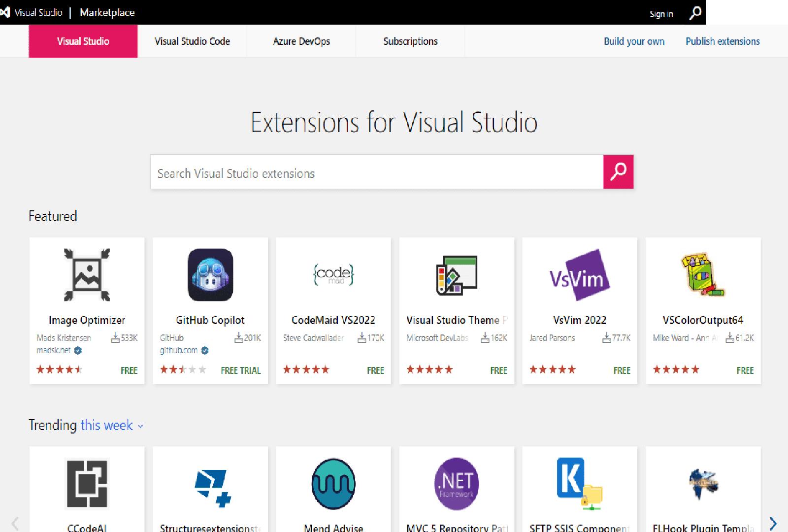Follow the Build your own link
The height and width of the screenshot is (532, 788).
pos(634,41)
